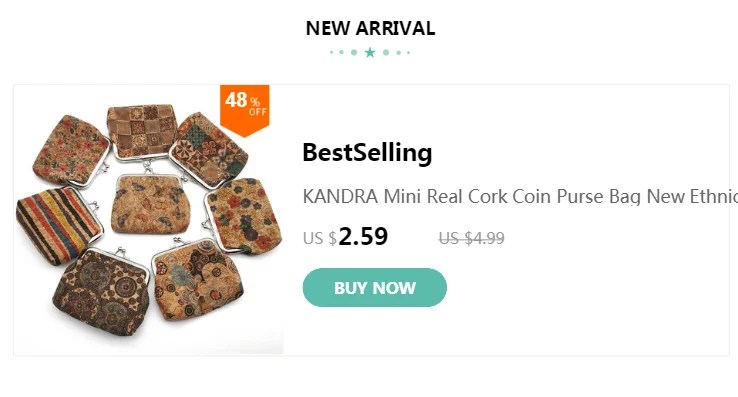Click the US $2.59 sale price

coord(345,236)
